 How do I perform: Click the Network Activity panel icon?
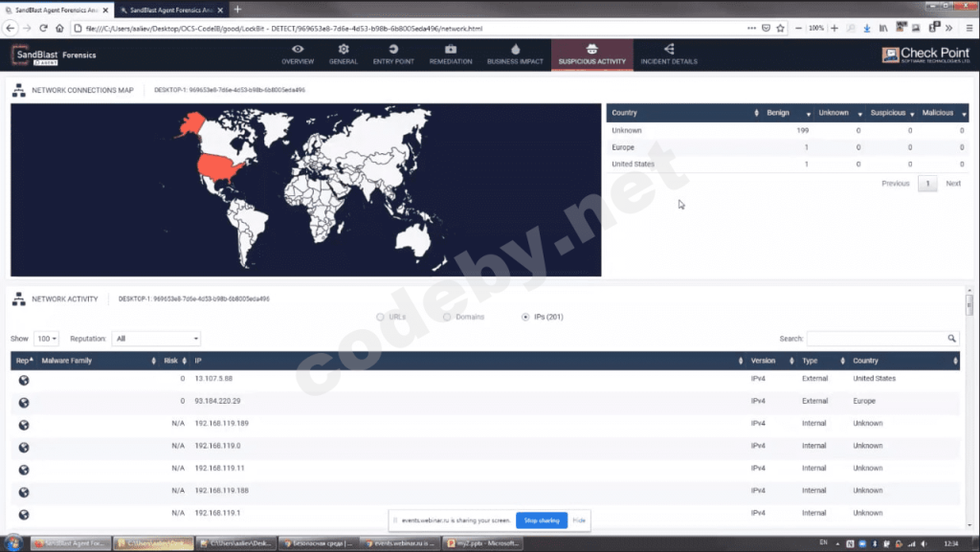[x=19, y=299]
